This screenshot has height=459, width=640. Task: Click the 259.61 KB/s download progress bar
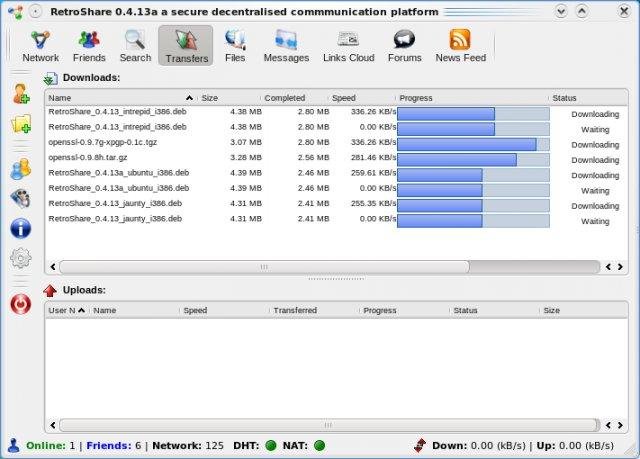(x=473, y=175)
